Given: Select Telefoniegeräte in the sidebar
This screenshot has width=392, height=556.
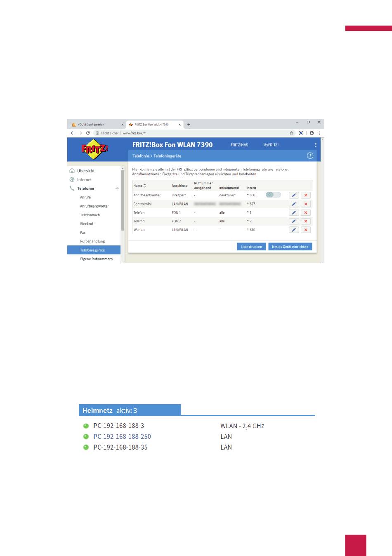Looking at the screenshot, I should point(94,250).
